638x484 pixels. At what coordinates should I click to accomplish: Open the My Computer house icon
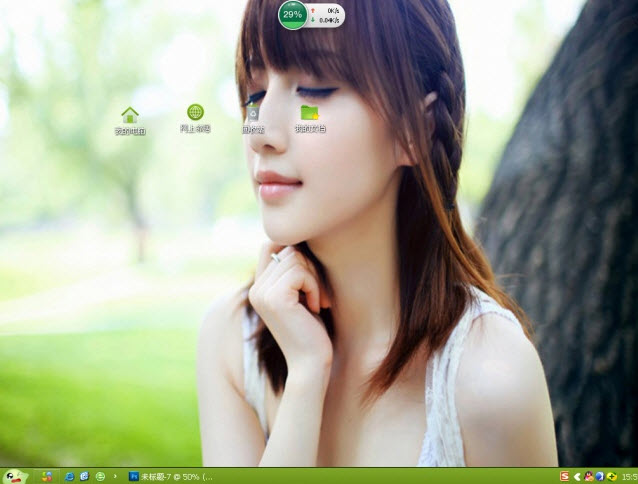point(130,120)
